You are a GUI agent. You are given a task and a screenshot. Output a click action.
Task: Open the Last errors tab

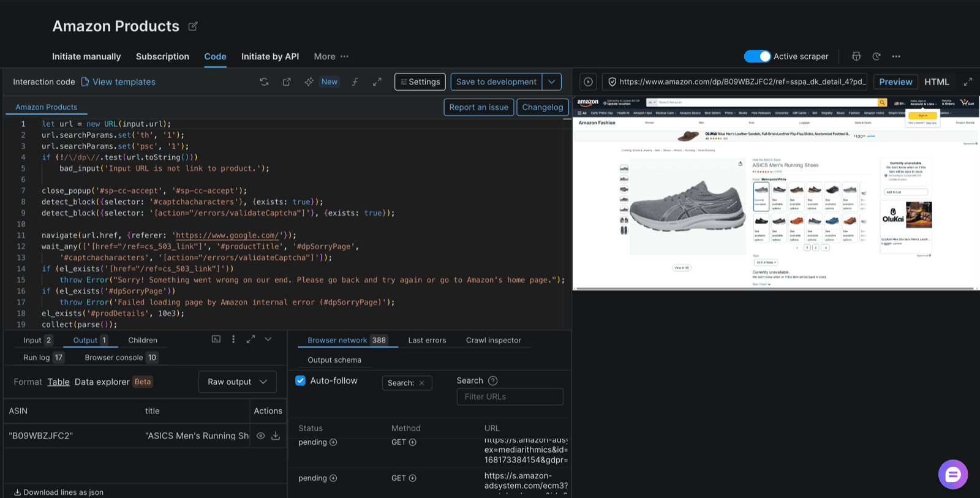point(427,340)
